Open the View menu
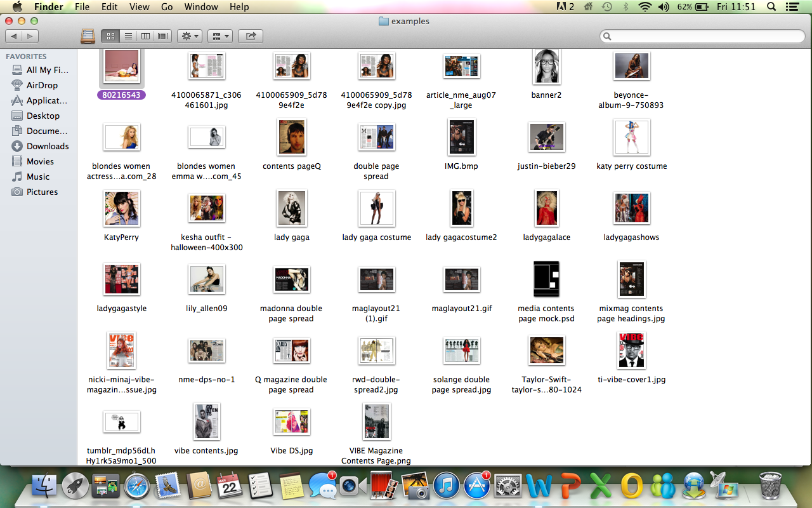The height and width of the screenshot is (508, 812). pos(139,7)
